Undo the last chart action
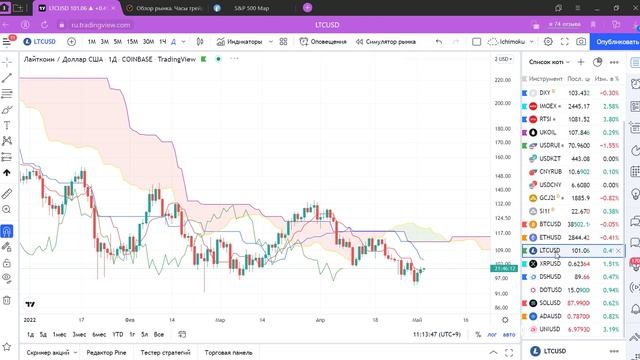Screen dimensions: 640x360 [x=439, y=42]
